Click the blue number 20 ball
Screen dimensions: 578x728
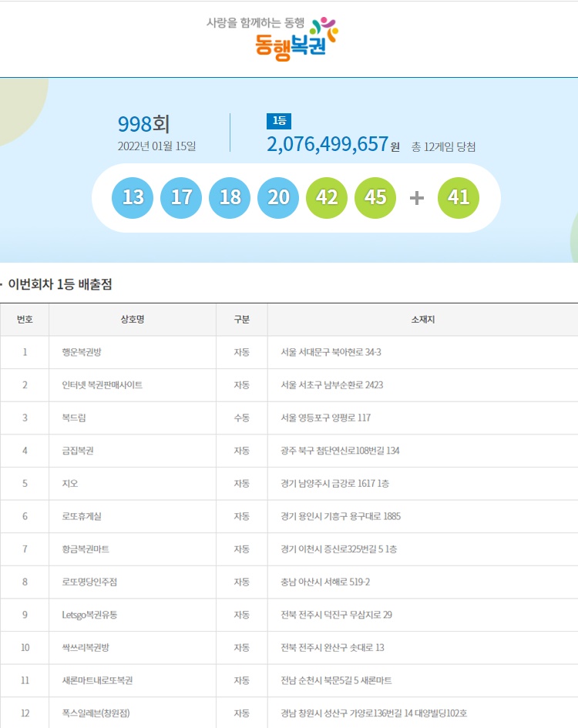coord(278,197)
